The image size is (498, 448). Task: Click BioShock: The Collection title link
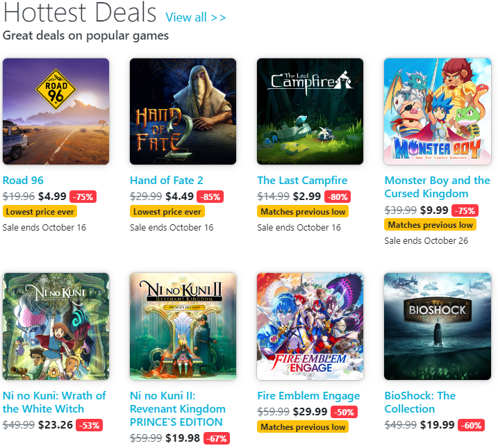(x=420, y=402)
